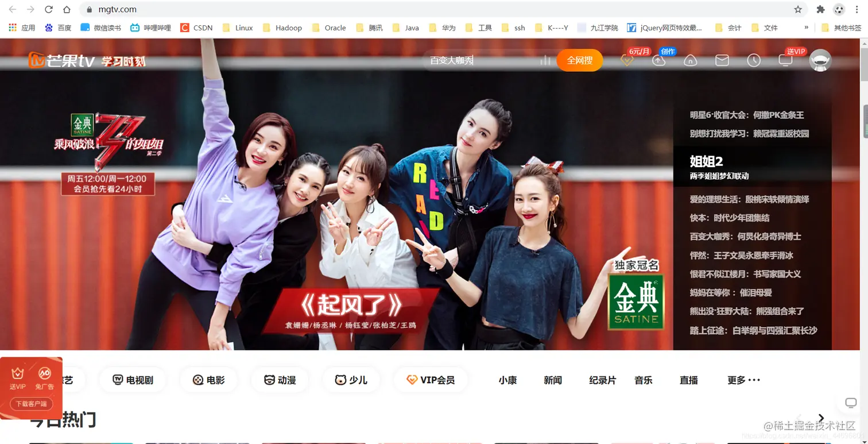868x444 pixels.
Task: Open the VIP diamond 6元/月 icon
Action: pyautogui.click(x=627, y=60)
